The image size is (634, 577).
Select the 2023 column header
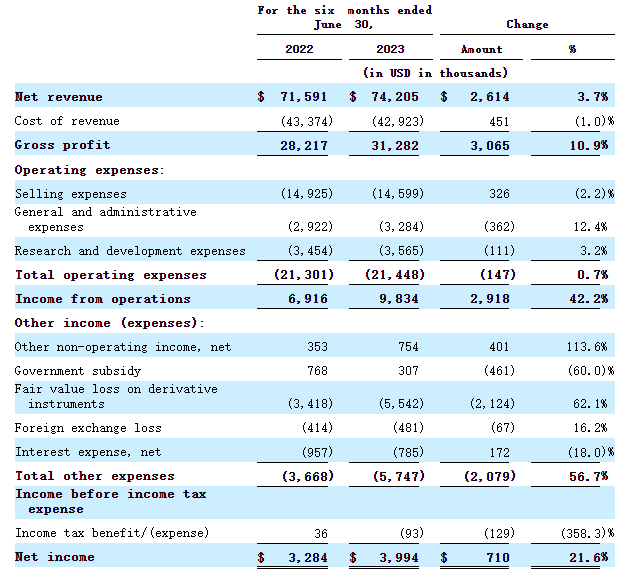coord(391,49)
